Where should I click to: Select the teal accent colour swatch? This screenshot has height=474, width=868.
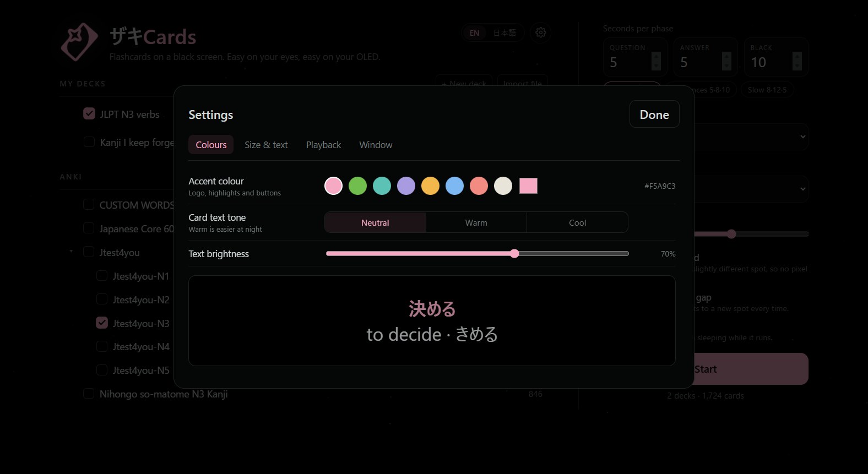[382, 186]
